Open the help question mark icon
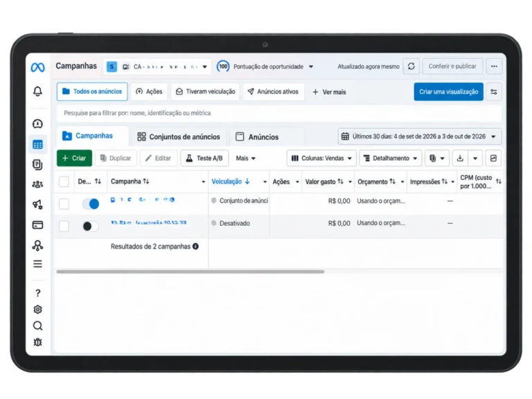Viewport: 532px width, 399px height. [x=37, y=293]
